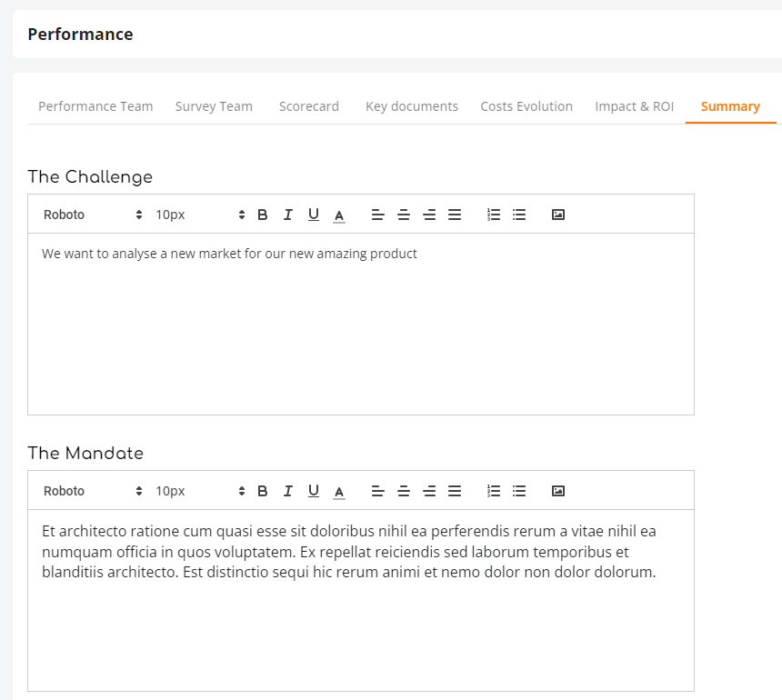Image resolution: width=782 pixels, height=700 pixels.
Task: Open Roboto font dropdown in The Challenge toolbar
Action: tap(93, 215)
